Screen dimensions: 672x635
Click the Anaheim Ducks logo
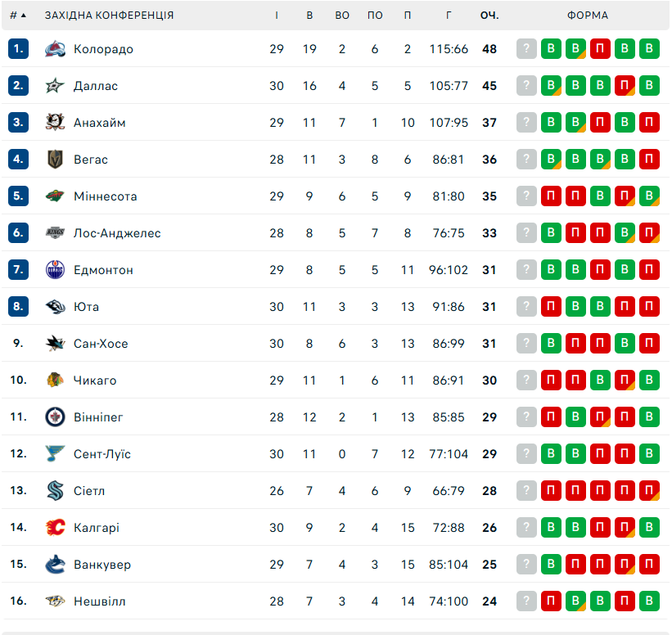click(55, 123)
